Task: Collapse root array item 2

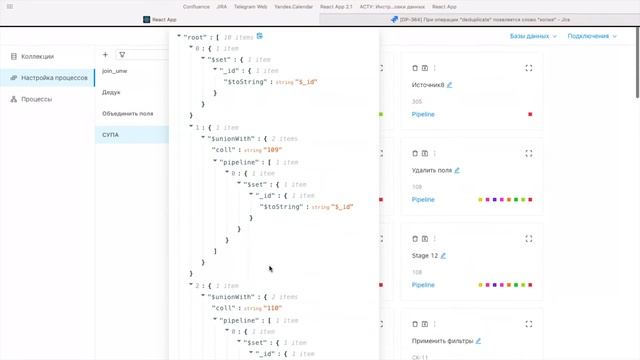Action: [191, 285]
